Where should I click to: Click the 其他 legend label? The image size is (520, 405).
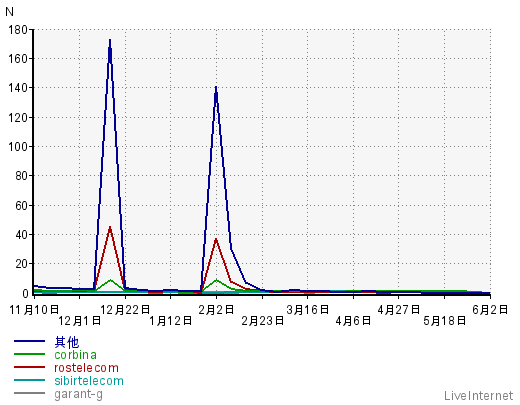point(67,342)
